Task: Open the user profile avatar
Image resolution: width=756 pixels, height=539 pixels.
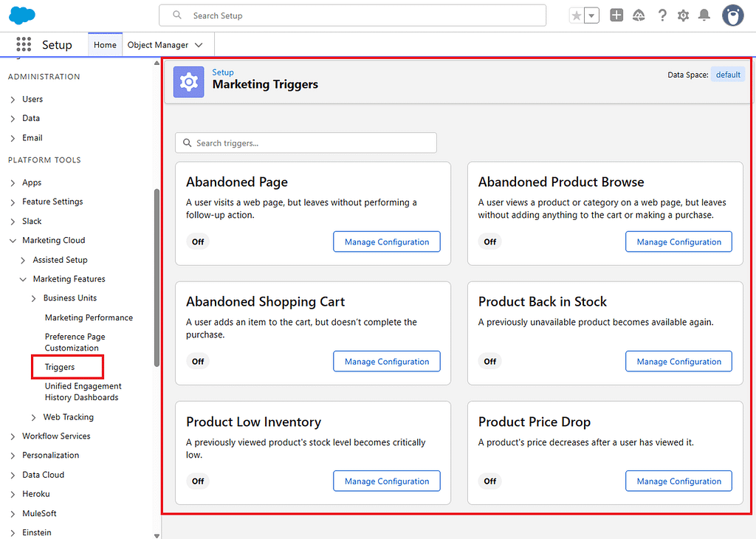Action: 733,16
